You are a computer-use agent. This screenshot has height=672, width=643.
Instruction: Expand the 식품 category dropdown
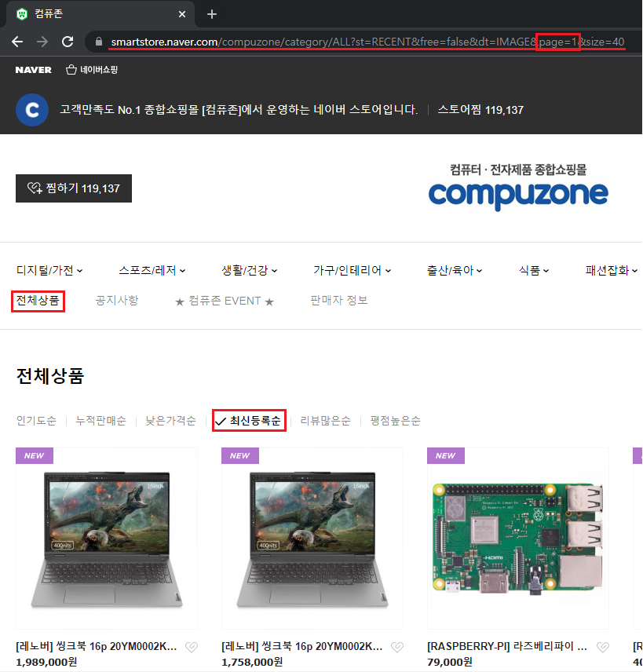tap(534, 270)
